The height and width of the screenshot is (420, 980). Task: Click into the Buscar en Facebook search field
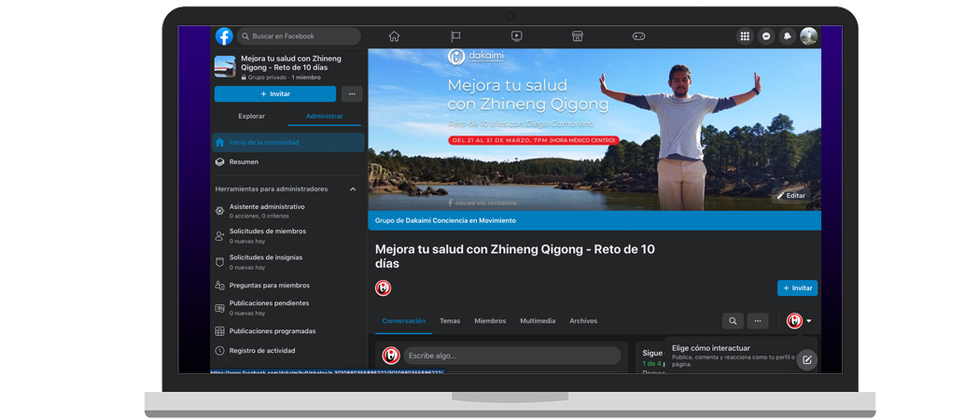[299, 36]
